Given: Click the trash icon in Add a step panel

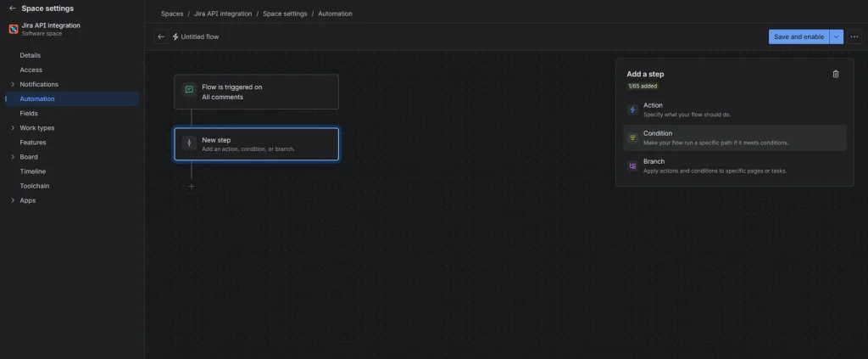Looking at the screenshot, I should (x=836, y=74).
